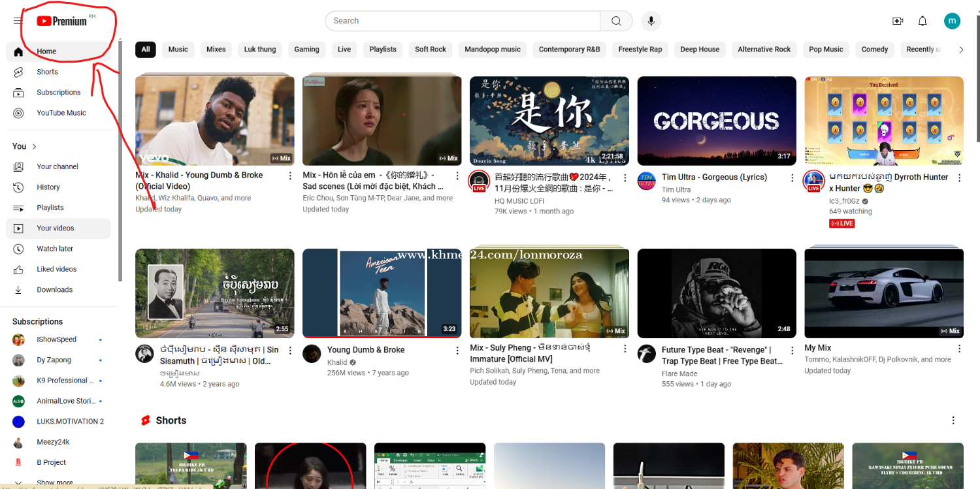This screenshot has height=489, width=980.
Task: Select the Pop Music filter chip
Action: [826, 50]
